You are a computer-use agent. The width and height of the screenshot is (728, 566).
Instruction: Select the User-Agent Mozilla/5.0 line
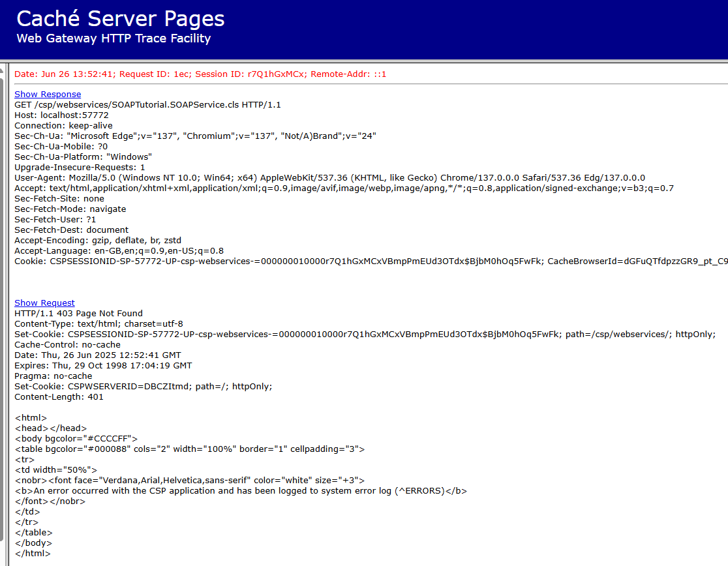point(329,177)
